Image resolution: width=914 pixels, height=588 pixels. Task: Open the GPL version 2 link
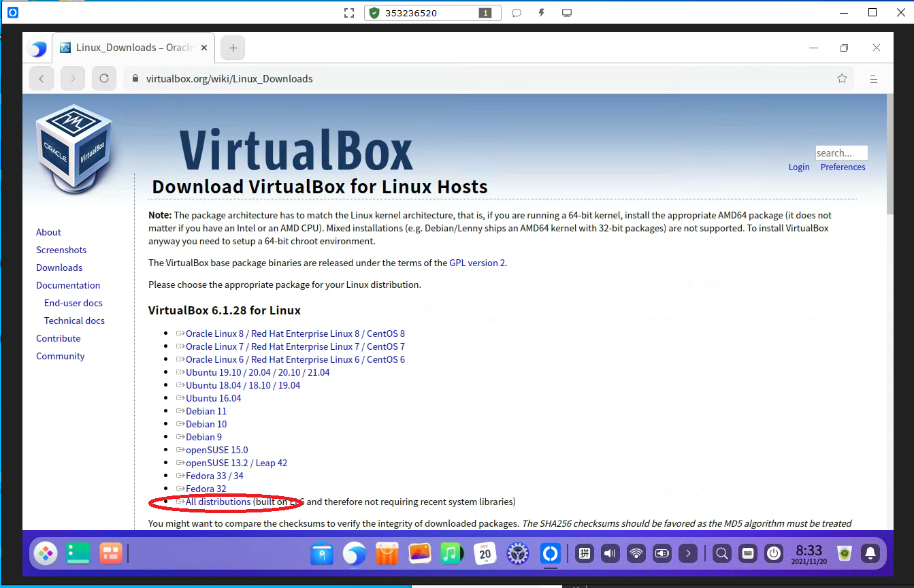pos(477,263)
